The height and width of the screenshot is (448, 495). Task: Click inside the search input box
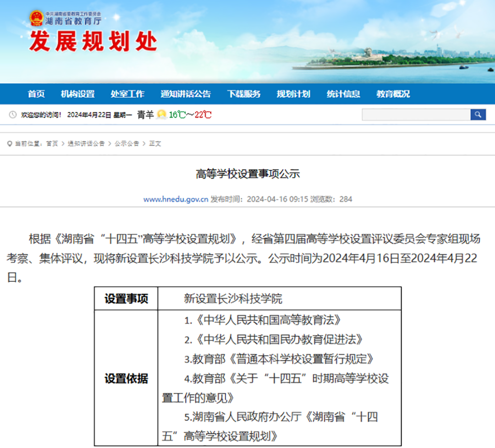(x=416, y=115)
